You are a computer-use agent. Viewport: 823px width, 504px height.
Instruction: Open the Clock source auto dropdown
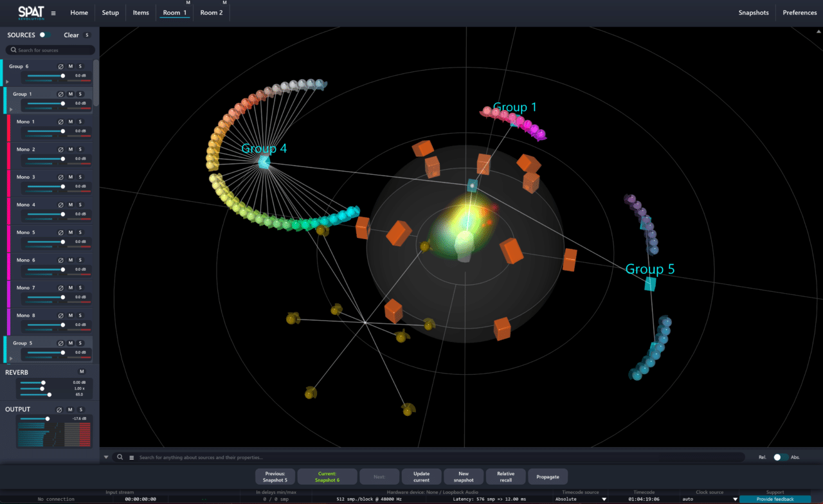(708, 498)
